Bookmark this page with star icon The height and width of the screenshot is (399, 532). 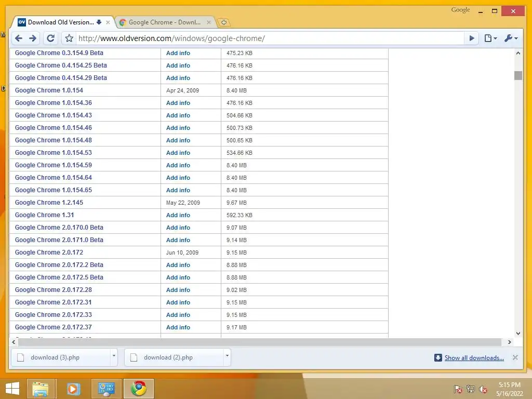pos(69,38)
